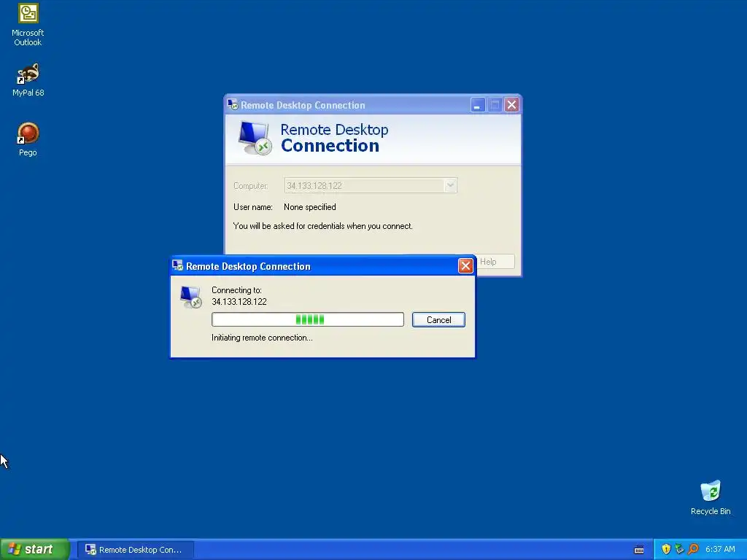Close the Connecting to progress dialog
The height and width of the screenshot is (560, 747).
465,265
